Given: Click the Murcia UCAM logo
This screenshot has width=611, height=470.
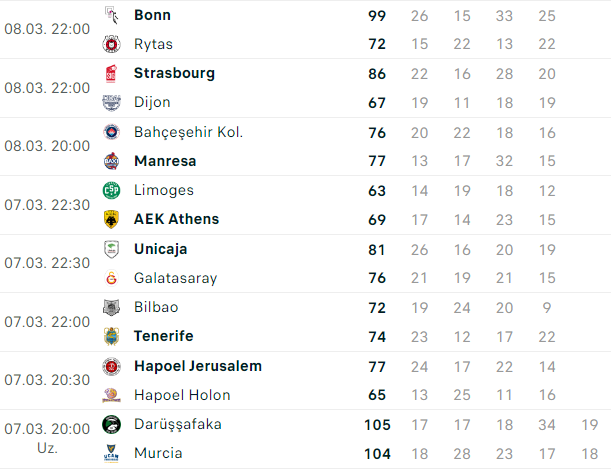Looking at the screenshot, I should pyautogui.click(x=111, y=453).
